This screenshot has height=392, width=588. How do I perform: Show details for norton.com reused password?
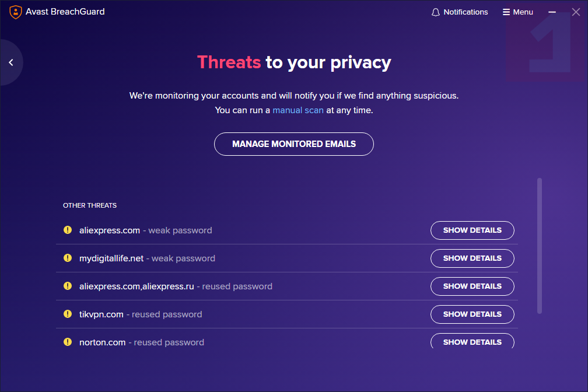pos(472,342)
